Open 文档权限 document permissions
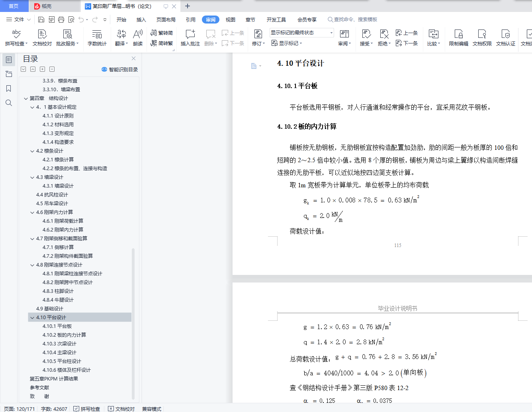This screenshot has width=532, height=412. click(482, 38)
